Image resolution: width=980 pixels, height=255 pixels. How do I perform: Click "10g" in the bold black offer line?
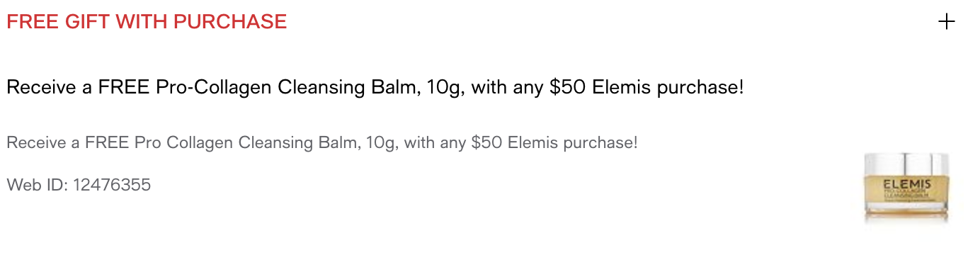[445, 89]
